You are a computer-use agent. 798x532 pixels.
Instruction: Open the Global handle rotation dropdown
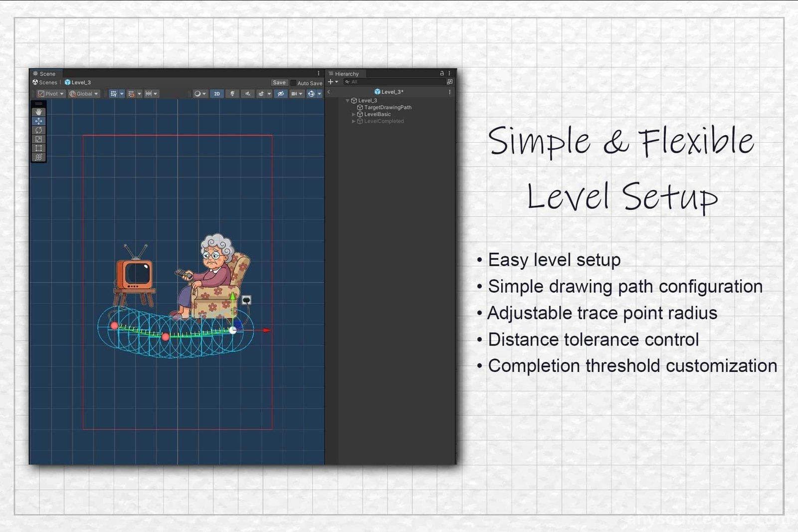point(84,94)
